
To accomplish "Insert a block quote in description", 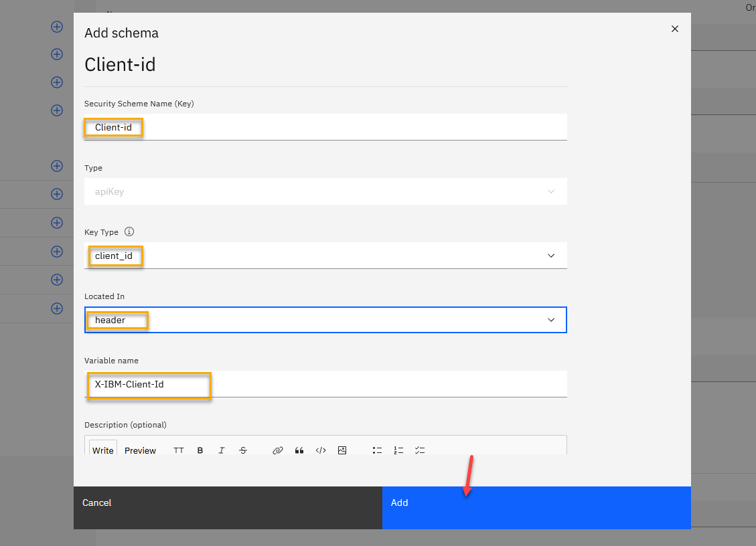I will click(x=299, y=450).
